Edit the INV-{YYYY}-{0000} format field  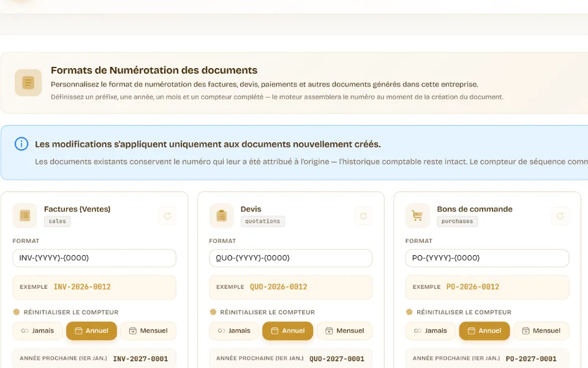click(94, 258)
